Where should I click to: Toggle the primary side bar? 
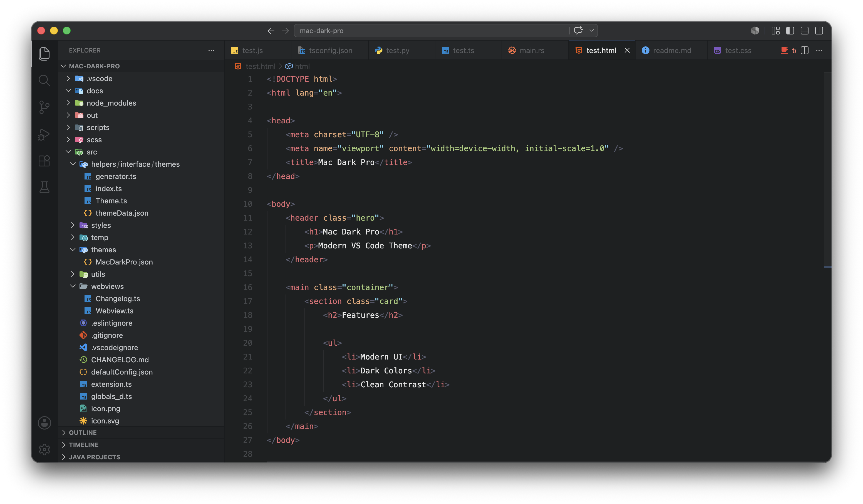790,31
